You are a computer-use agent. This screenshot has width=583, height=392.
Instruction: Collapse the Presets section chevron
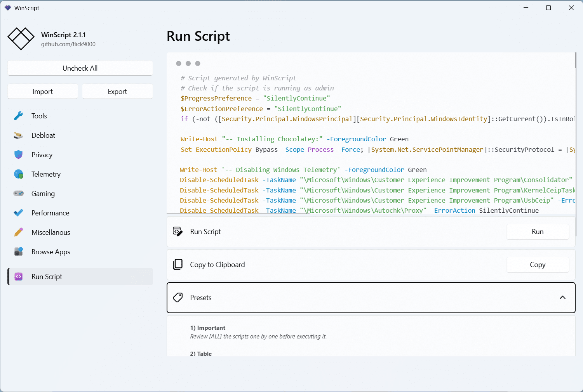coord(562,298)
